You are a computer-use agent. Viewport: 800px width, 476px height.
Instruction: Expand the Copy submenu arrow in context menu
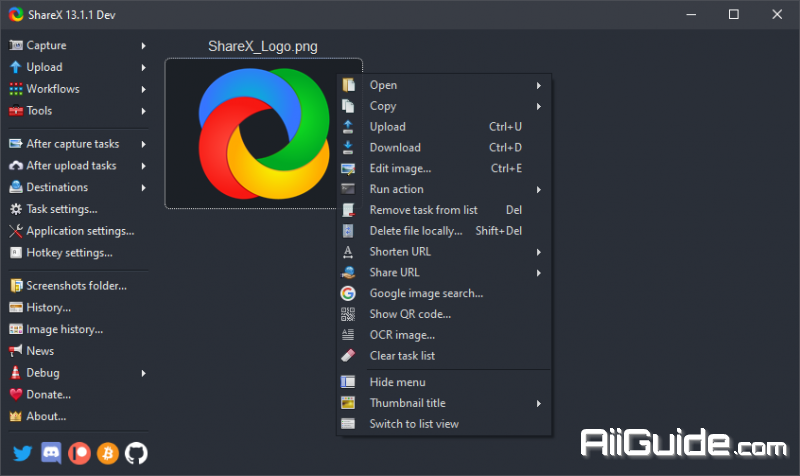pos(538,106)
